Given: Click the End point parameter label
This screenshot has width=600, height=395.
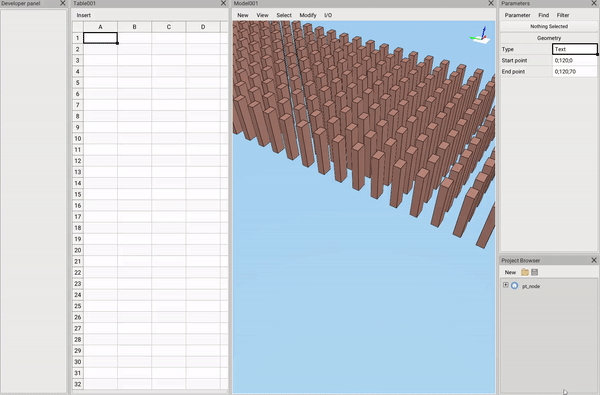Looking at the screenshot, I should [513, 72].
